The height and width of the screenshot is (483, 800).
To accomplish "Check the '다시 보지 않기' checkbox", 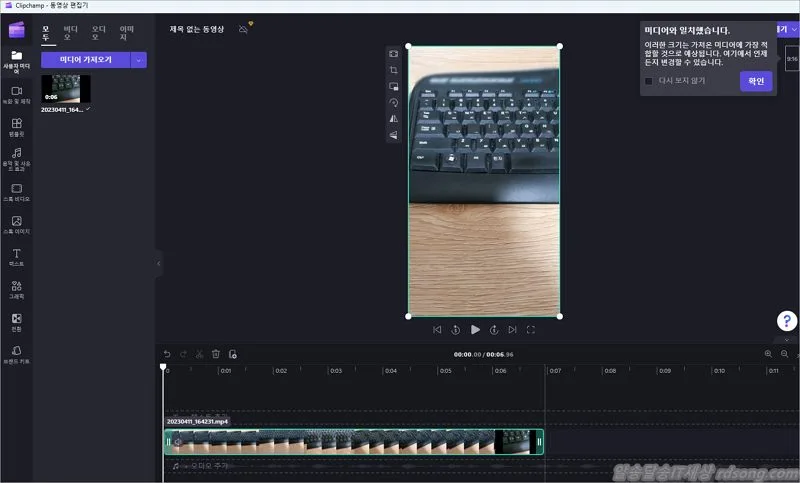I will pyautogui.click(x=649, y=81).
